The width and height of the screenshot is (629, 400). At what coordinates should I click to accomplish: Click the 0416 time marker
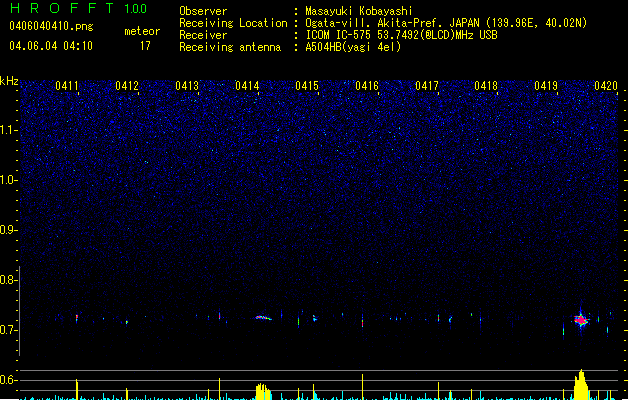click(x=367, y=86)
